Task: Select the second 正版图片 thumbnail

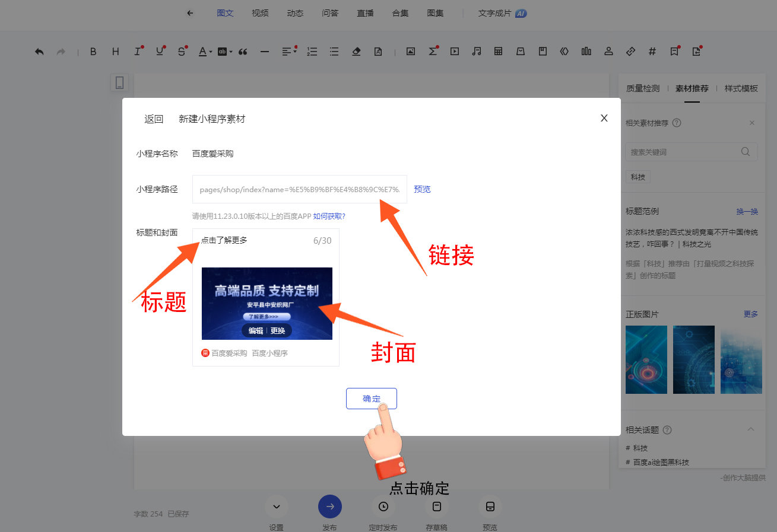Action: 694,359
